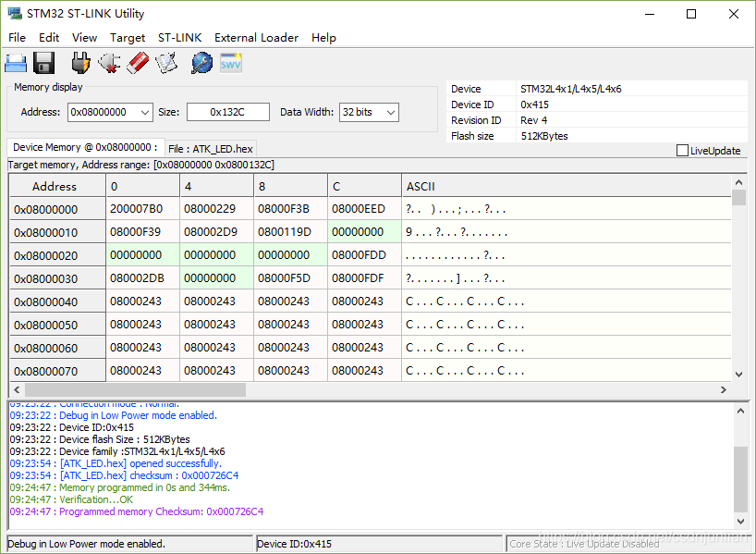Select cell 08000F3B in memory table
The image size is (756, 554).
(x=290, y=209)
